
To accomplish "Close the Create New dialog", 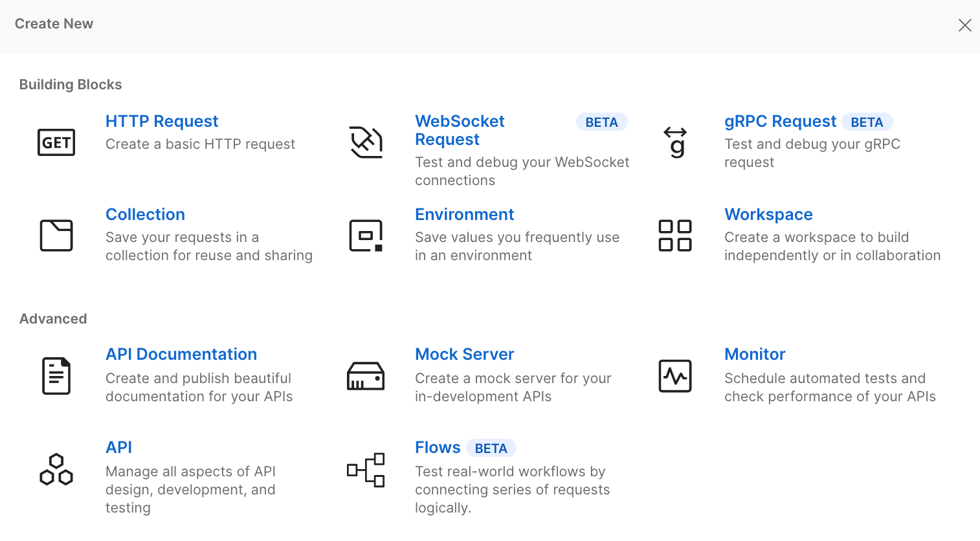I will coord(964,25).
